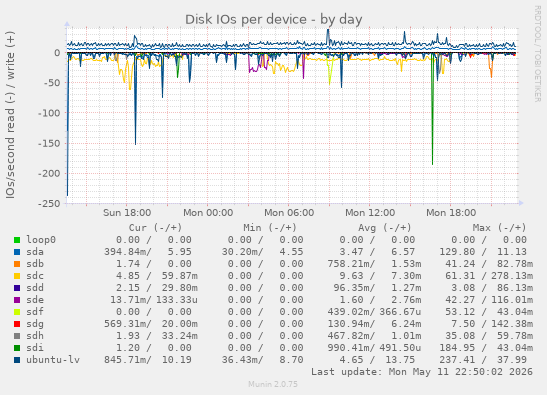Click the 'Cur (-/+)' column header
This screenshot has width=547, height=395.
pyautogui.click(x=156, y=228)
